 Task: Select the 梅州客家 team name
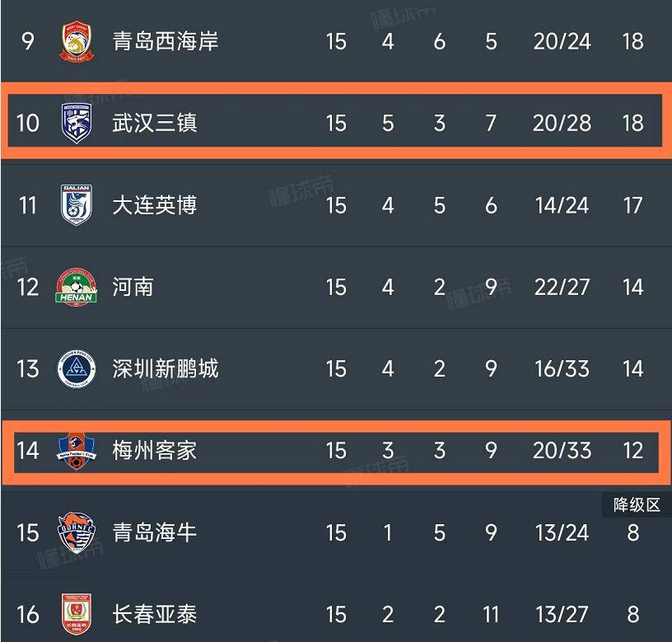click(155, 451)
